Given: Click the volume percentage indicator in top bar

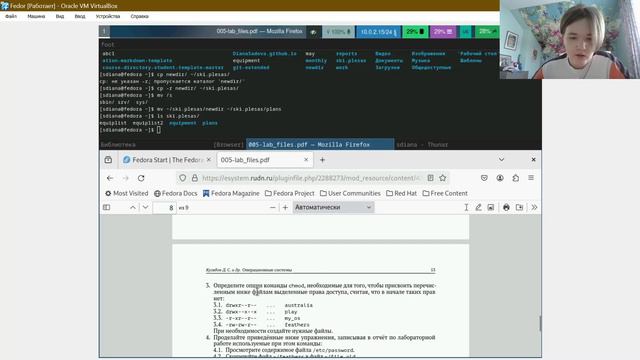Looking at the screenshot, I should pos(338,32).
